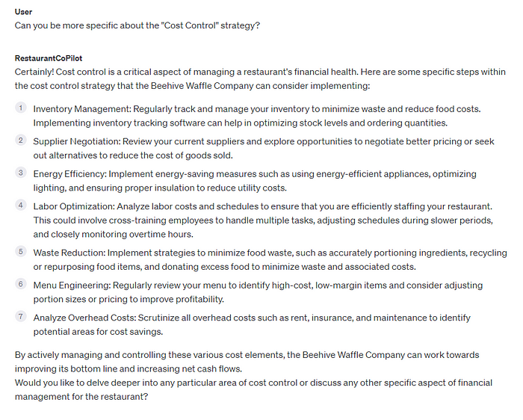
Task: Click the number 2 list badge
Action: [x=21, y=140]
